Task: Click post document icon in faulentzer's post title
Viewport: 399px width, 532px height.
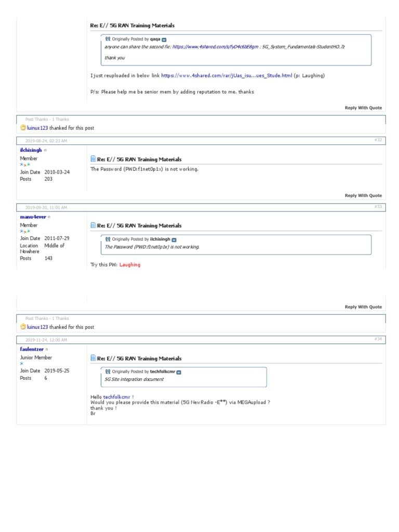Action: (94, 358)
